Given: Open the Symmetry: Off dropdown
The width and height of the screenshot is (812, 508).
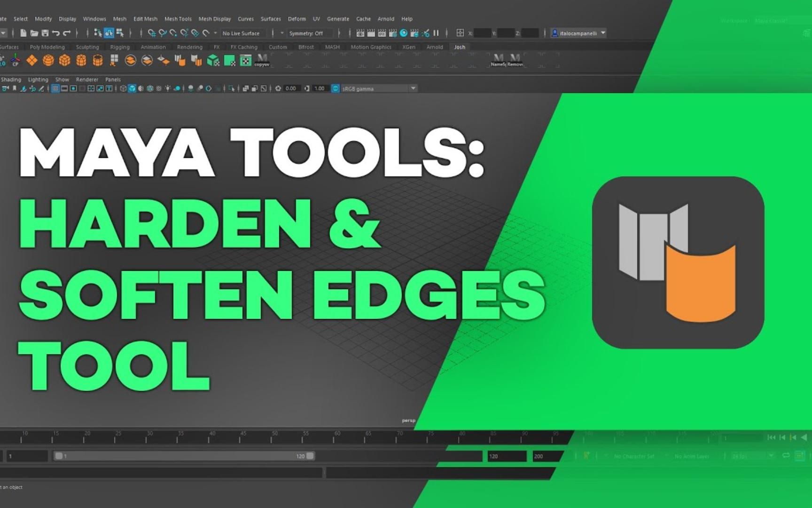Looking at the screenshot, I should tap(310, 33).
